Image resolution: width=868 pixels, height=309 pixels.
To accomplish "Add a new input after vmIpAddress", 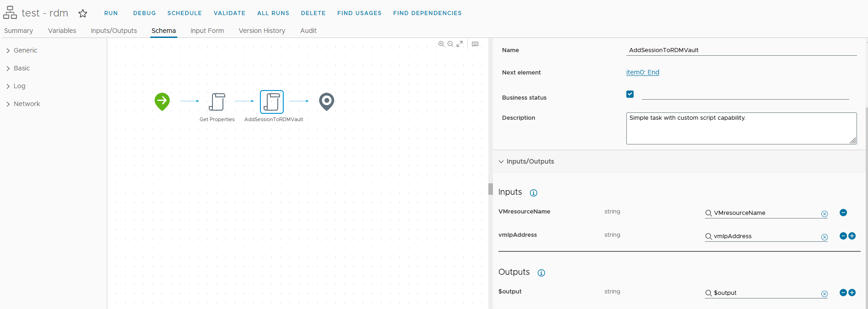I will click(852, 236).
